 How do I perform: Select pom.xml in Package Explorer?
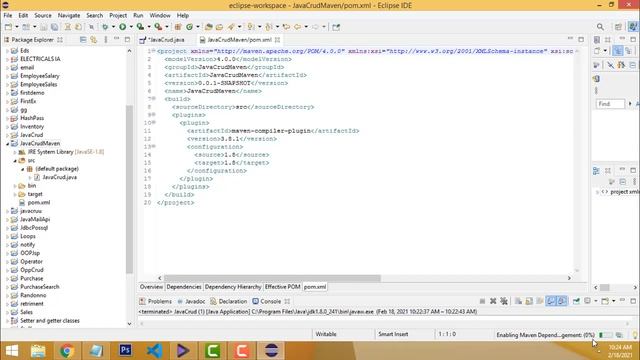[39, 202]
